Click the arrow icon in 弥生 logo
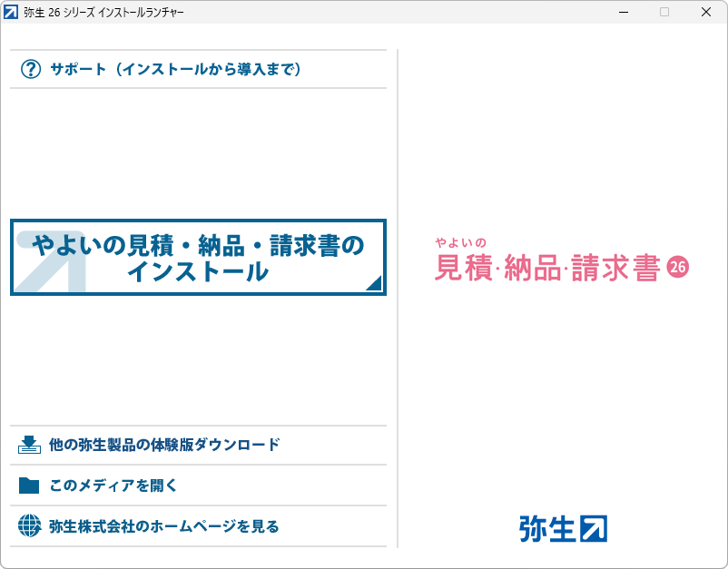 pos(594,528)
